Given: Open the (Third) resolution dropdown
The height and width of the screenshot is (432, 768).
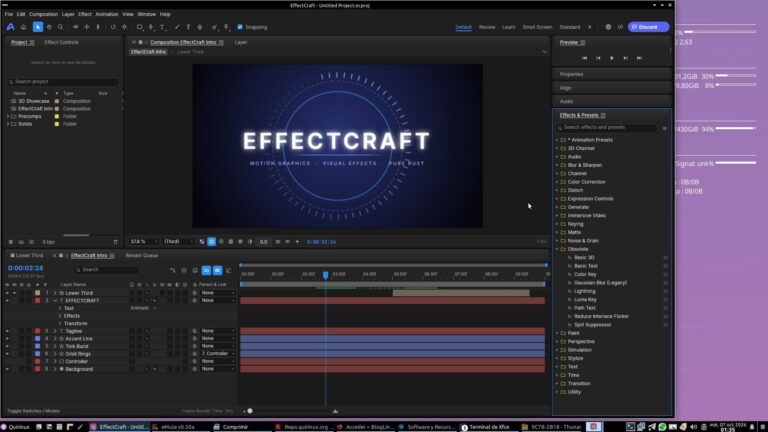Looking at the screenshot, I should point(177,242).
